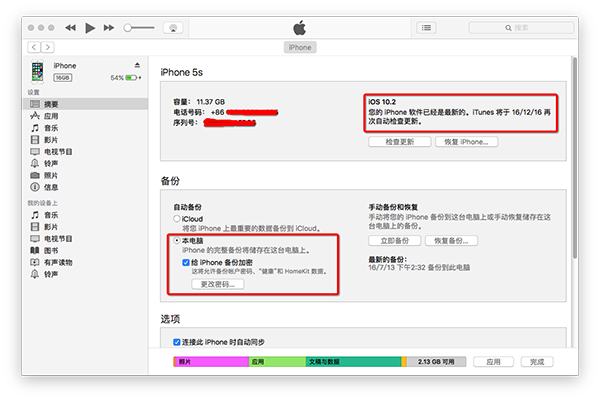Viewport: 600px width, 400px height.
Task: Click the play button
Action: tap(90, 28)
